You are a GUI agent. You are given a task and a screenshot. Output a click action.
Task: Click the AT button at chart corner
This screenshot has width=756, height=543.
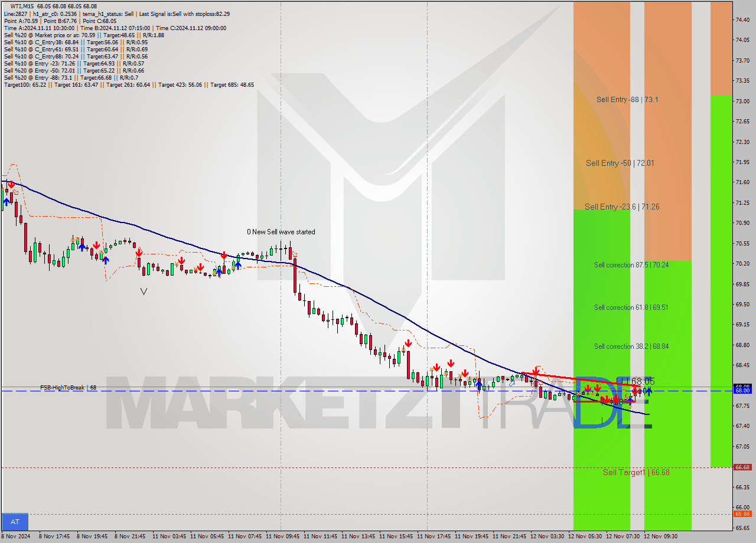[x=15, y=522]
